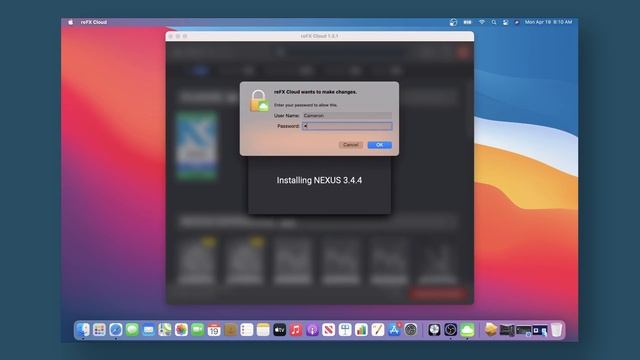Image resolution: width=640 pixels, height=360 pixels.
Task: Open the battery status menu
Action: 467,22
